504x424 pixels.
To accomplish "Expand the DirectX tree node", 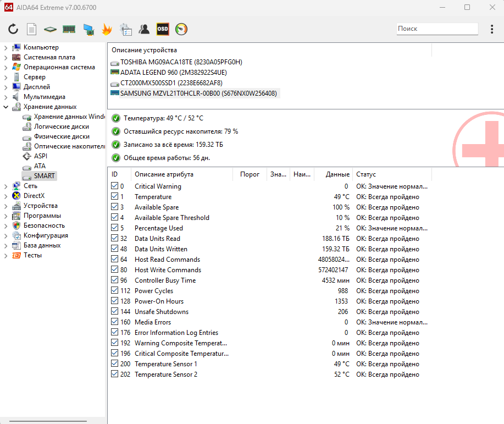I will pos(5,196).
